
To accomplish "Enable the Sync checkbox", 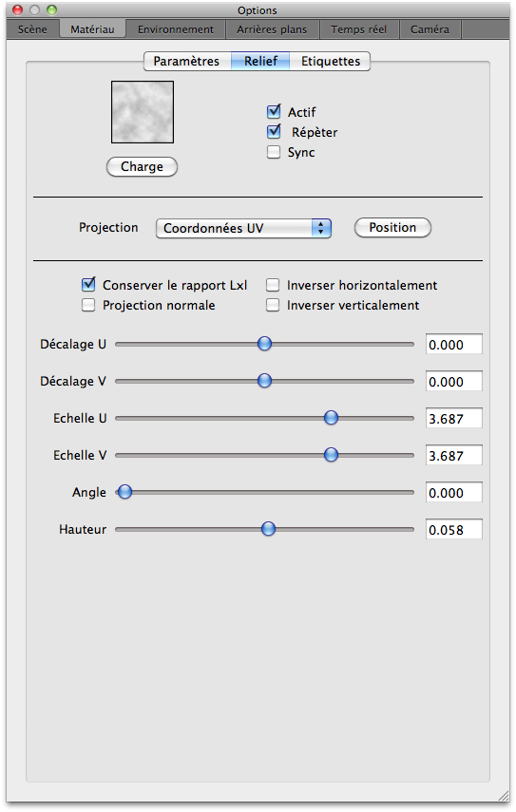I will pos(274,152).
